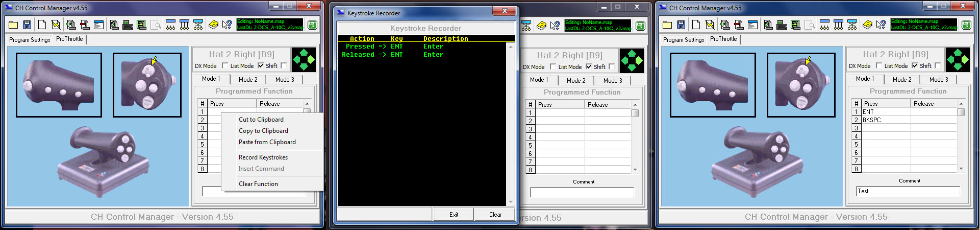Screen dimensions: 980x230
Task: Toggle the DX Mode checkbox in the left window
Action: click(x=225, y=65)
